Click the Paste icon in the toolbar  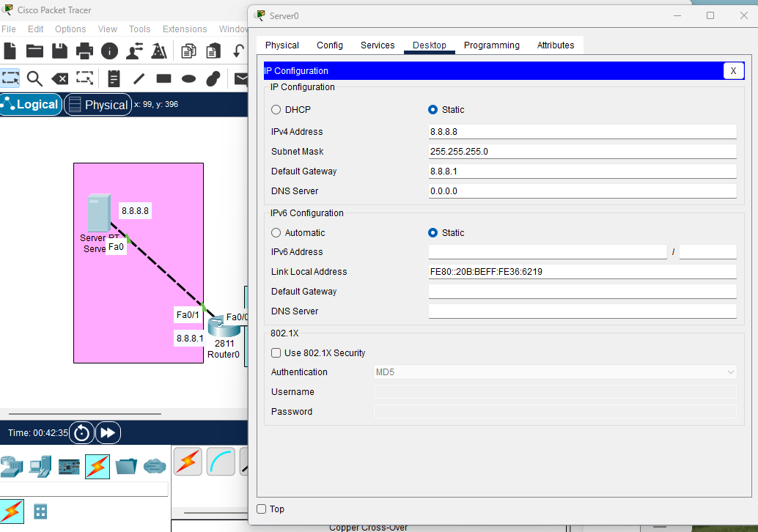(x=213, y=51)
